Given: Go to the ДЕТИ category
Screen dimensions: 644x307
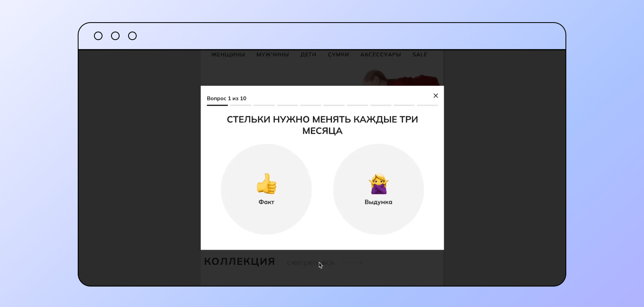Looking at the screenshot, I should point(308,55).
